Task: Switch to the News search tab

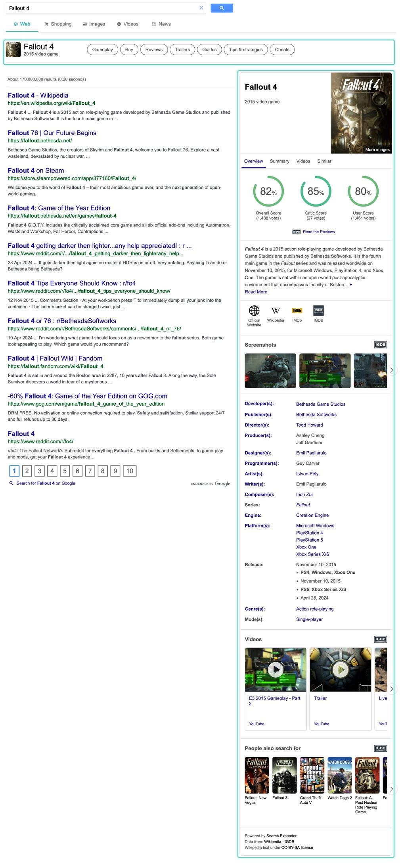Action: (161, 24)
